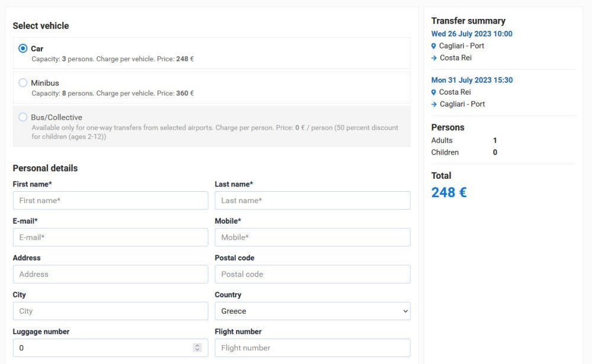Screen dimensions: 592x364
Task: Select the Bus/Collective radio button
Action: coord(23,117)
